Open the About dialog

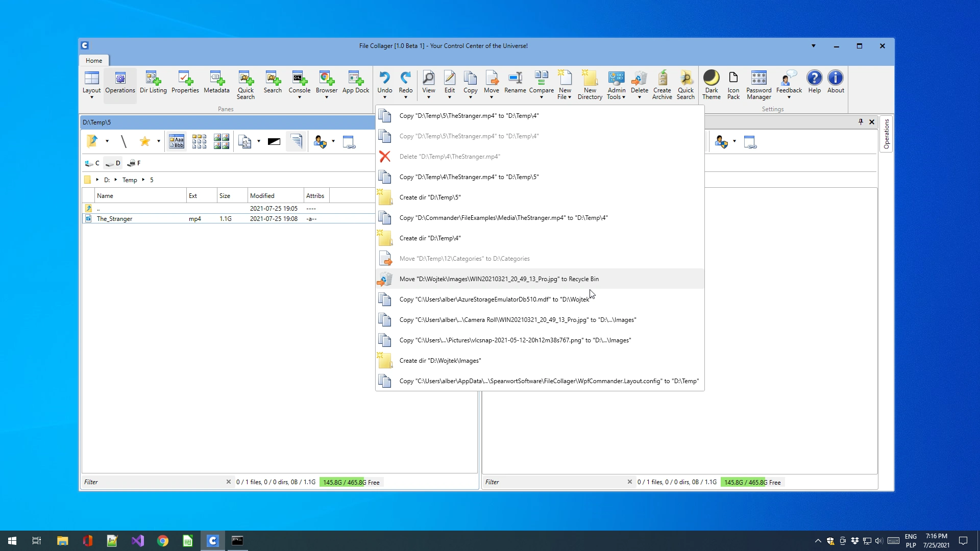pyautogui.click(x=836, y=82)
